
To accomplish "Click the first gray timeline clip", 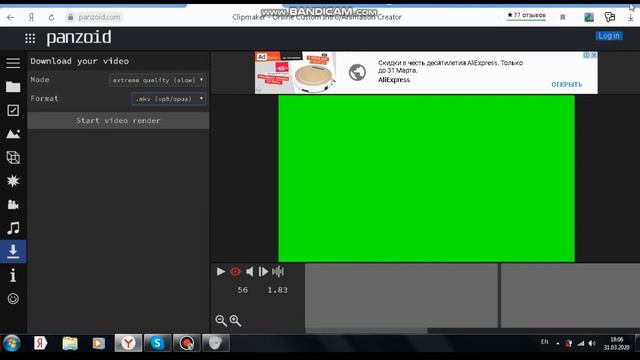I will click(401, 295).
